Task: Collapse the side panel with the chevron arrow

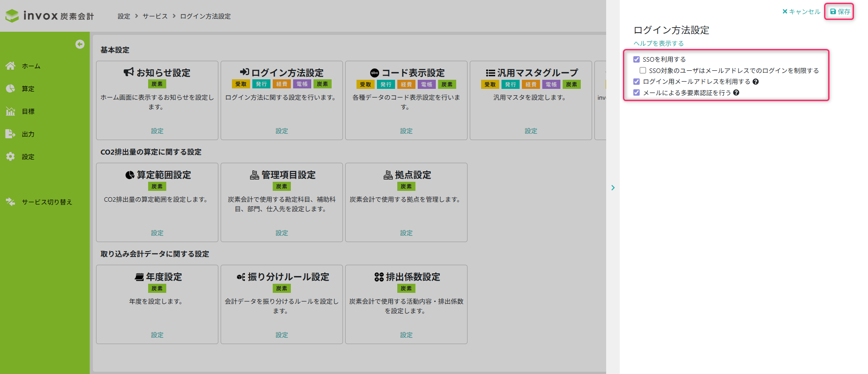Action: (613, 188)
